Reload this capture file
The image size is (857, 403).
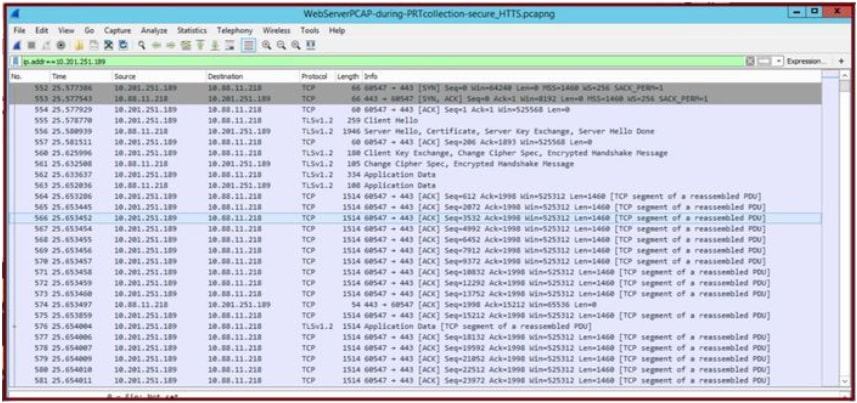tap(123, 45)
